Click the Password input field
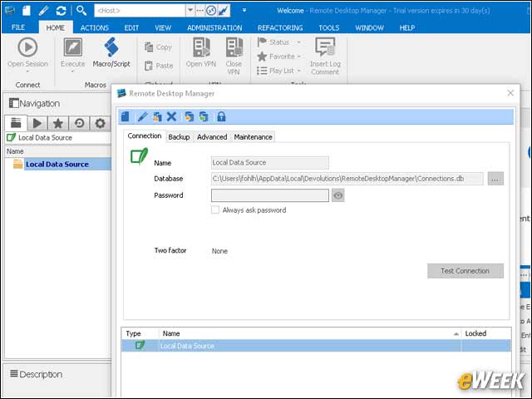Screen dimensions: 532x399 pyautogui.click(x=270, y=195)
